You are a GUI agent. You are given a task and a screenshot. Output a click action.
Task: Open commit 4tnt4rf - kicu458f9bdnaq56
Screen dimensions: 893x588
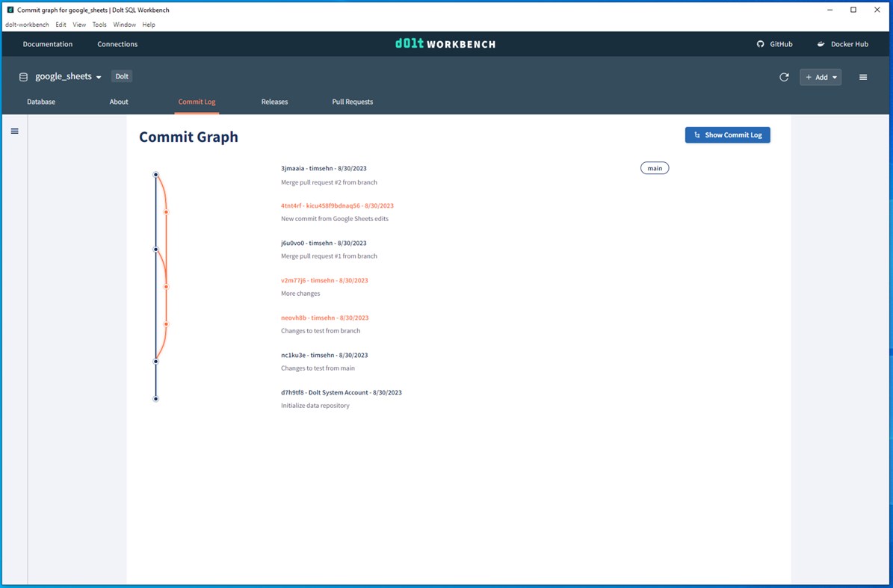click(337, 205)
